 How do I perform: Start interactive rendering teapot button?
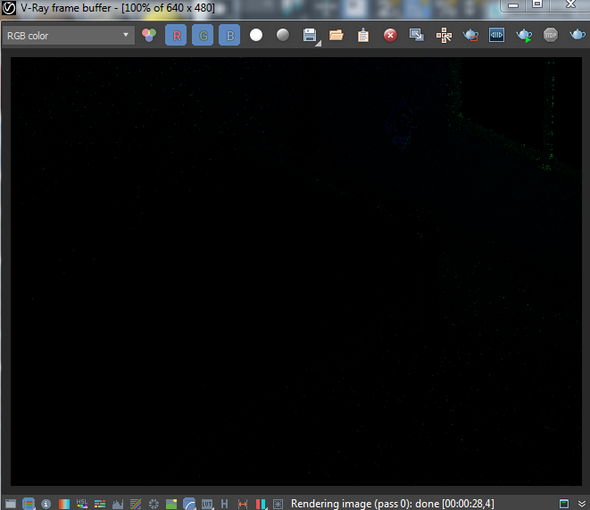[524, 35]
